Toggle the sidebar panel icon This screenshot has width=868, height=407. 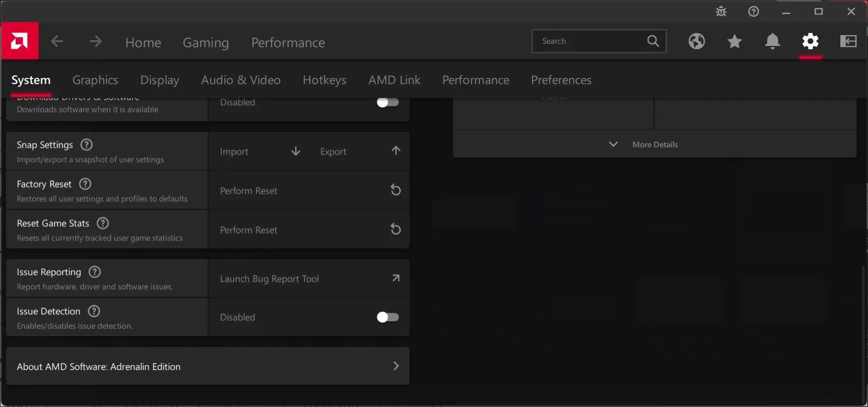click(x=848, y=41)
